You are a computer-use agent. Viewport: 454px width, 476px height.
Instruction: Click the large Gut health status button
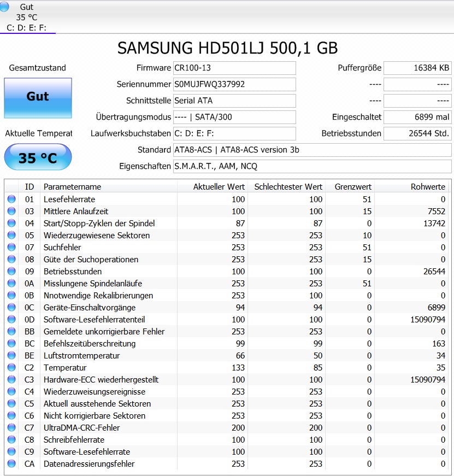(38, 98)
